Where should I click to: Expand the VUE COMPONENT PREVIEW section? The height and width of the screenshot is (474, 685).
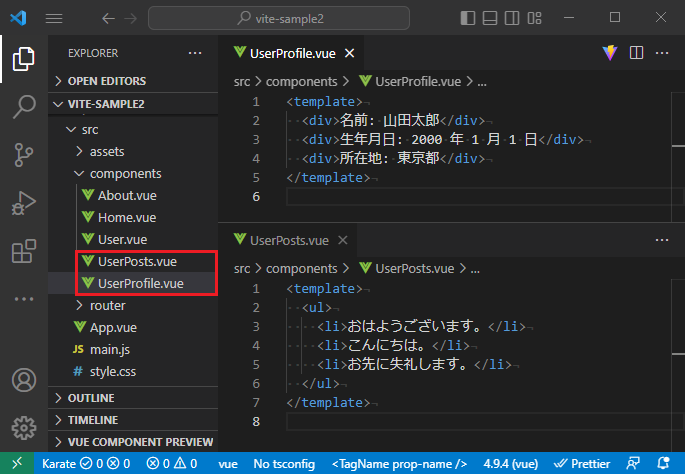[133, 442]
